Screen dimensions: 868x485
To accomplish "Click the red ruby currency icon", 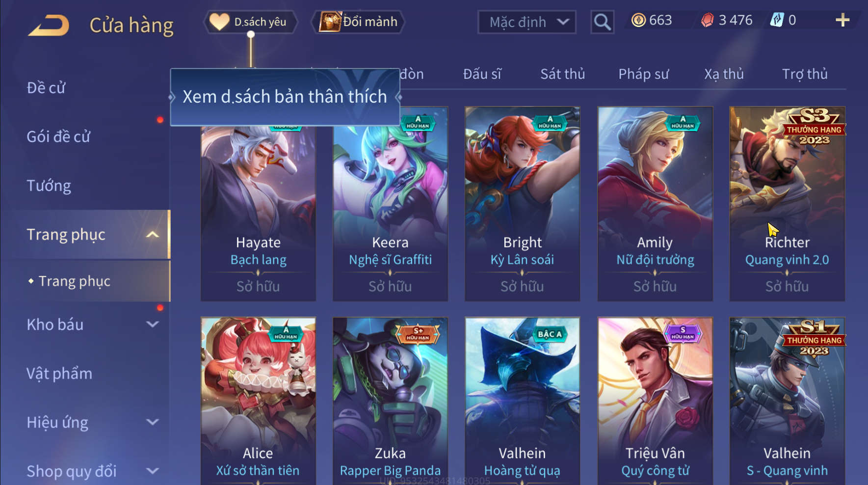I will (x=708, y=20).
